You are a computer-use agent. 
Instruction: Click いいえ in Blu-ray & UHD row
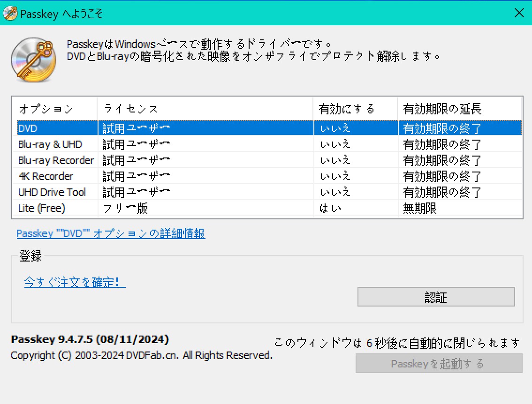point(335,144)
